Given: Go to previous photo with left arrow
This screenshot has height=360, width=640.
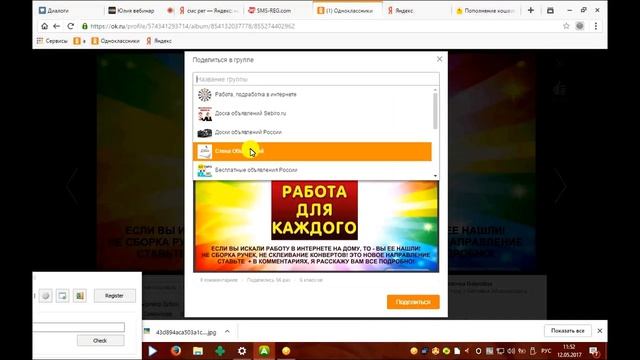Looking at the screenshot, I should coord(73,187).
